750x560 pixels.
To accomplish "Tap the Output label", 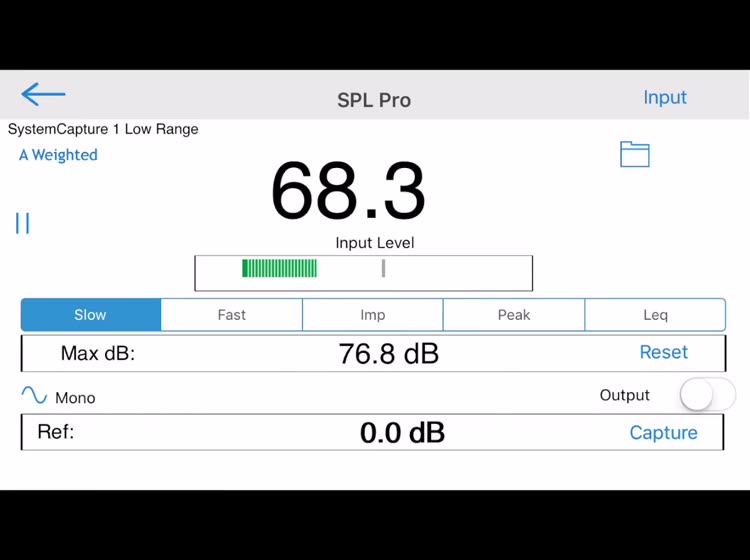I will [x=624, y=395].
